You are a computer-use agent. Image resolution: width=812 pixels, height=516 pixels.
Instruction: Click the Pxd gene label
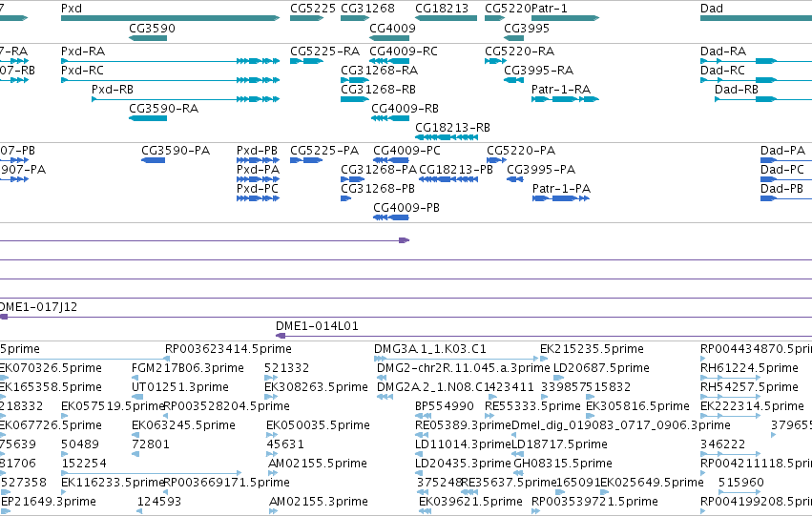tap(72, 9)
